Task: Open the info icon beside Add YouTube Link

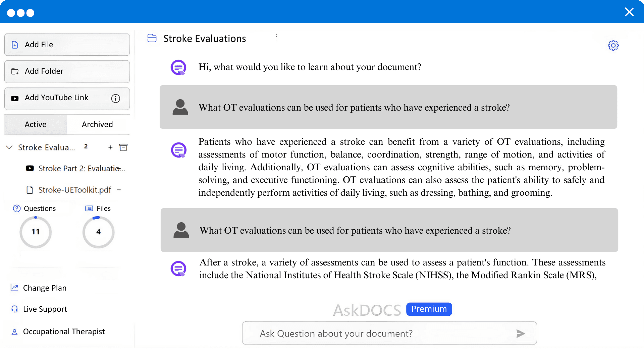Action: 115,98
